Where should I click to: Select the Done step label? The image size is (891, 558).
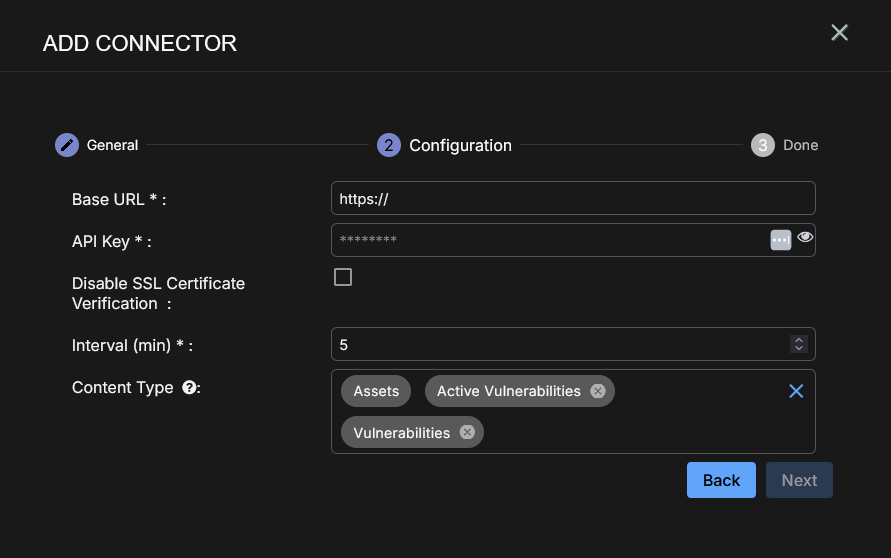800,145
